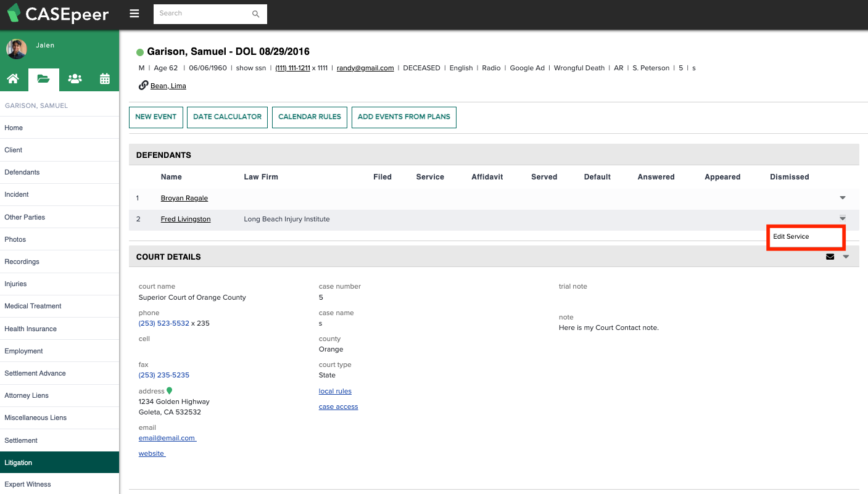Image resolution: width=868 pixels, height=494 pixels.
Task: Open the court website link
Action: [152, 453]
